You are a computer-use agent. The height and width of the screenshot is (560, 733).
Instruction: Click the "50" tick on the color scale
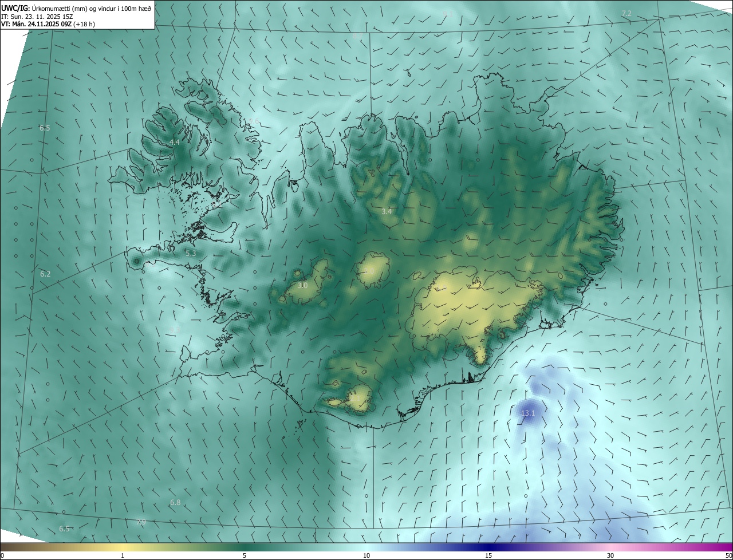[728, 555]
